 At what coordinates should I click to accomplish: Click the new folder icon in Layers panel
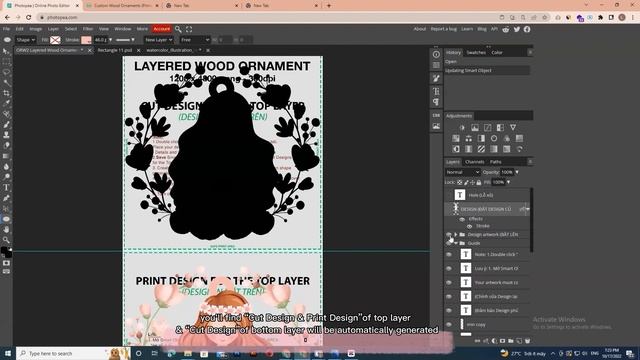(511, 341)
